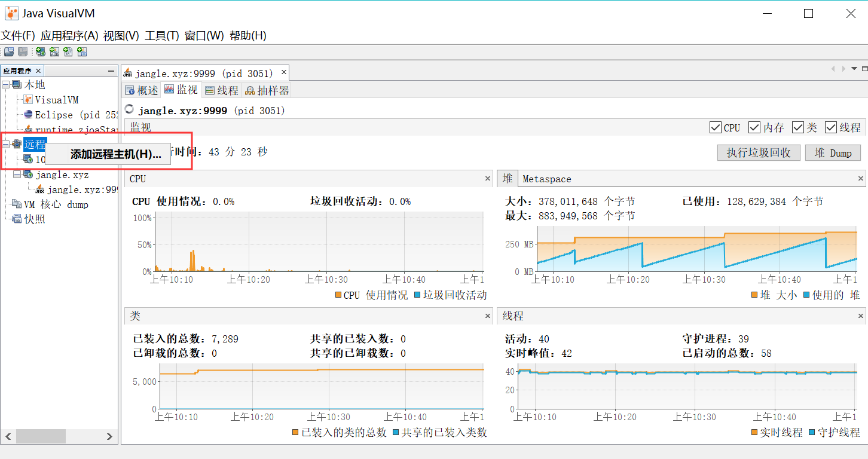Click the Add JMX Connection toolbar icon
This screenshot has height=459, width=868.
click(x=54, y=52)
